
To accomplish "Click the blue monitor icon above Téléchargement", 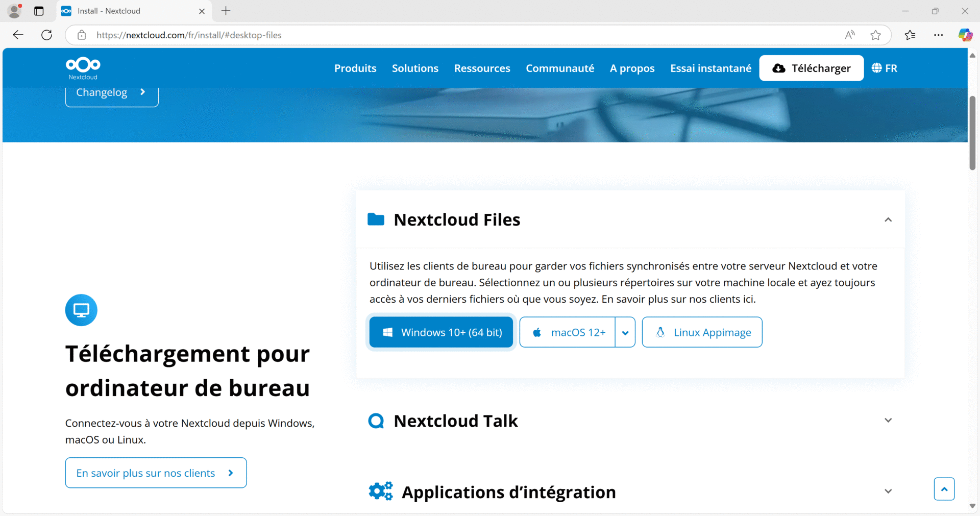I will click(x=81, y=310).
